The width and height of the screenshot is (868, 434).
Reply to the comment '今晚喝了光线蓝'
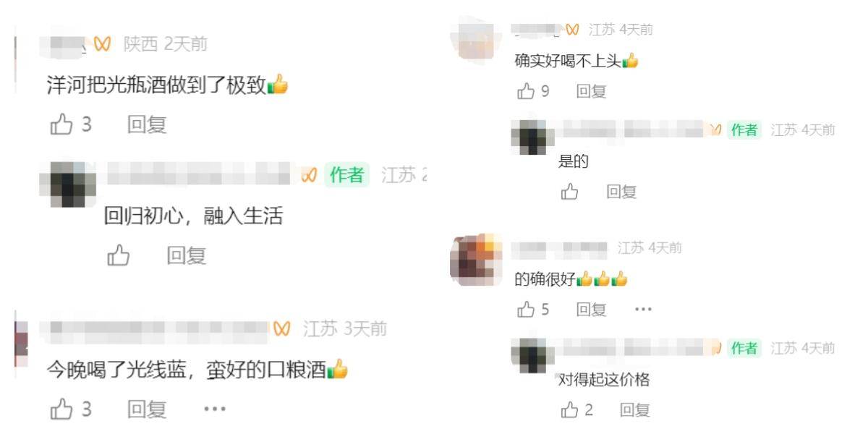point(147,409)
